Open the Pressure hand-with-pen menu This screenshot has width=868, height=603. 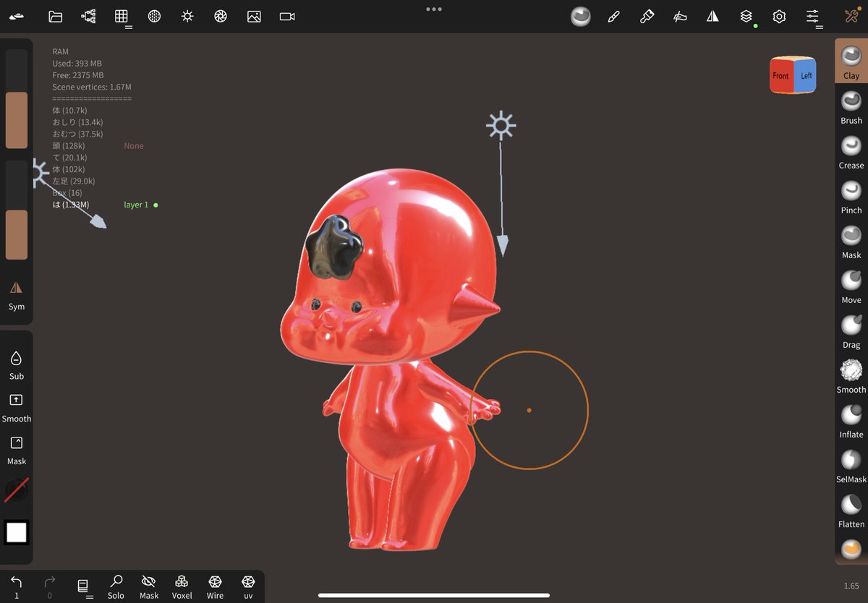click(680, 16)
